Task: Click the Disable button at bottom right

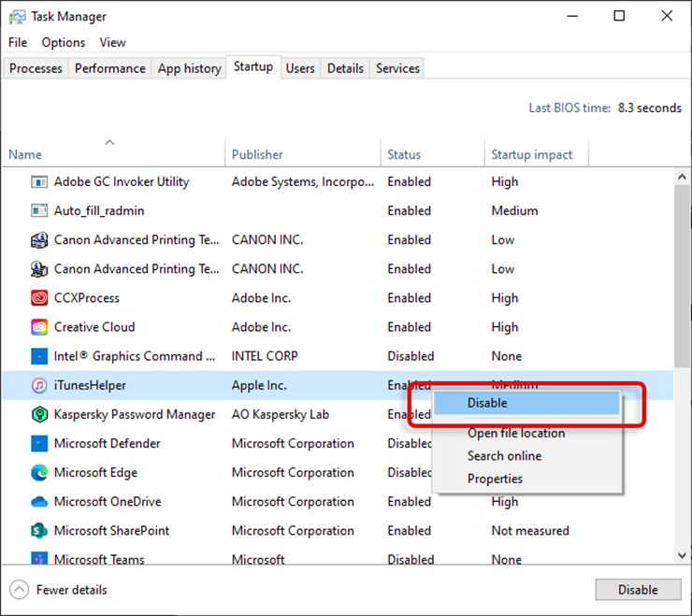Action: click(x=638, y=590)
